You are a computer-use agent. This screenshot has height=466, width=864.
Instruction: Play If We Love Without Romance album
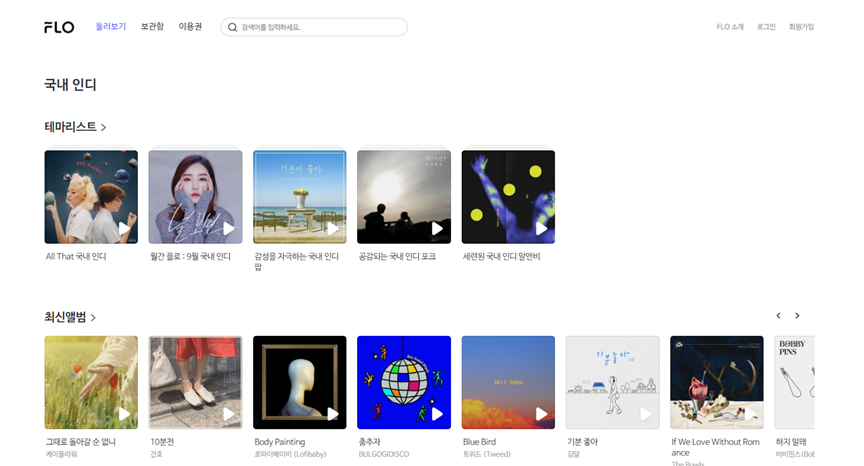click(749, 414)
